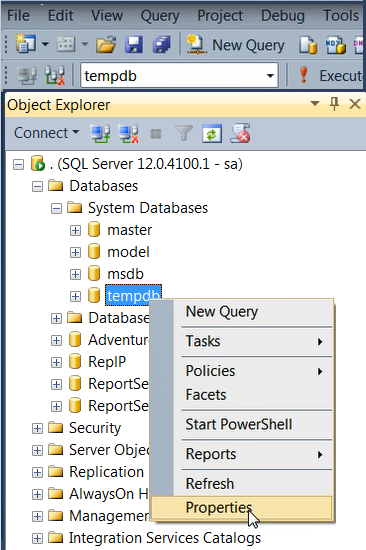Select the master database
366x550 pixels.
tap(129, 230)
